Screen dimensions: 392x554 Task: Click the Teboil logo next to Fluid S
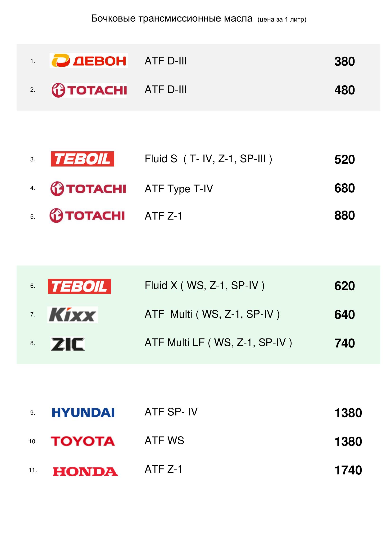tap(82, 159)
